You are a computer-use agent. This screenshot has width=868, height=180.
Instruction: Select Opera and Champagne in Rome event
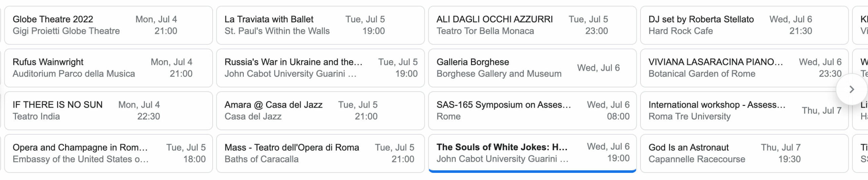coord(108,153)
